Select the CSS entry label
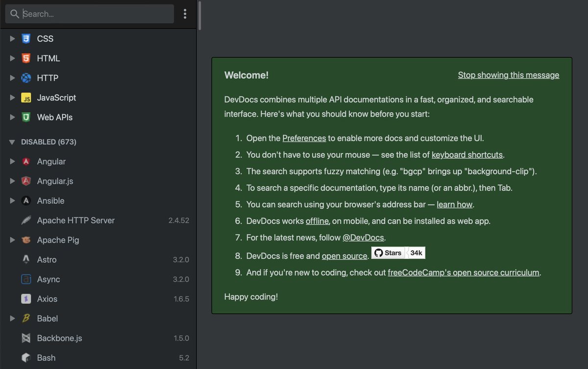Screen dimensions: 588x369 point(45,39)
